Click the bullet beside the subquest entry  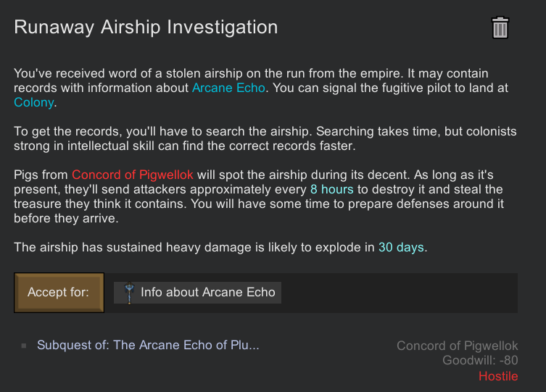(x=24, y=346)
